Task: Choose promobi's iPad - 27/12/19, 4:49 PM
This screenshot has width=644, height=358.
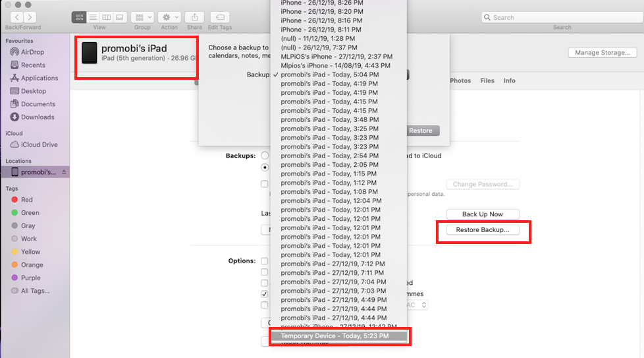Action: click(339, 300)
